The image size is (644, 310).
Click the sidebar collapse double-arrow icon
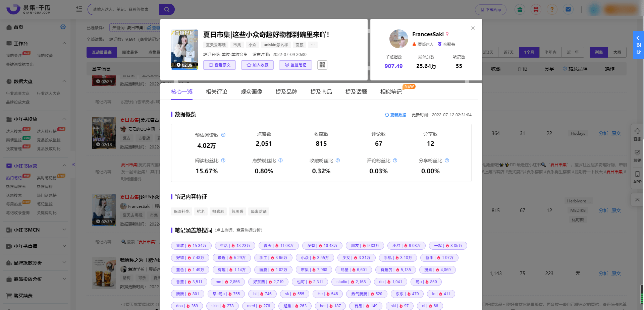coord(73,165)
